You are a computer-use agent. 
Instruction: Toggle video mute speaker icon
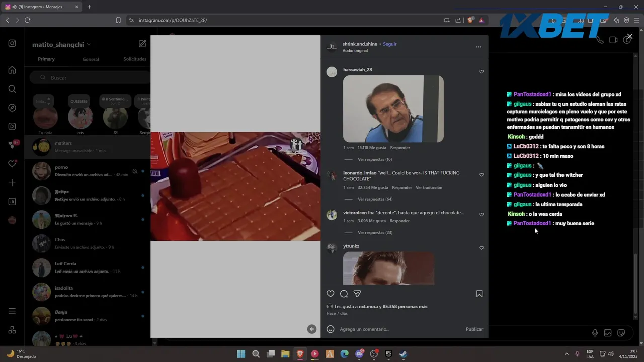(312, 329)
